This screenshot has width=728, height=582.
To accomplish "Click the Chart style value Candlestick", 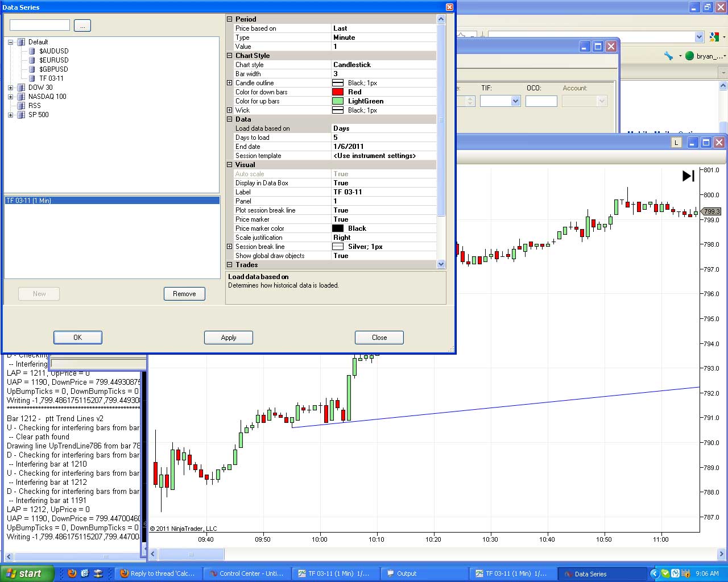I will point(384,65).
